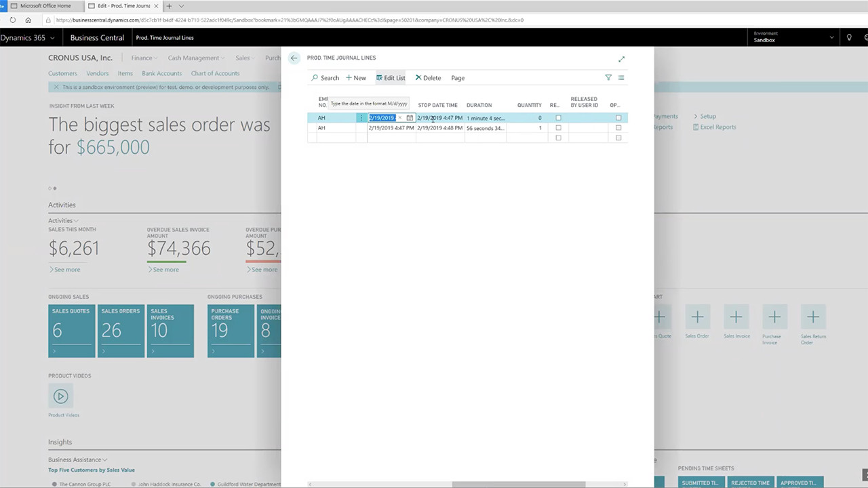Delete the selected line with Delete

tap(428, 78)
